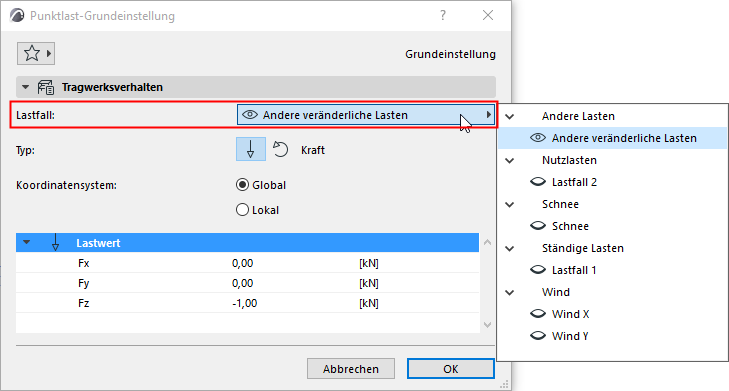Click the Tragwerksverhalten panel icon

tap(46, 87)
